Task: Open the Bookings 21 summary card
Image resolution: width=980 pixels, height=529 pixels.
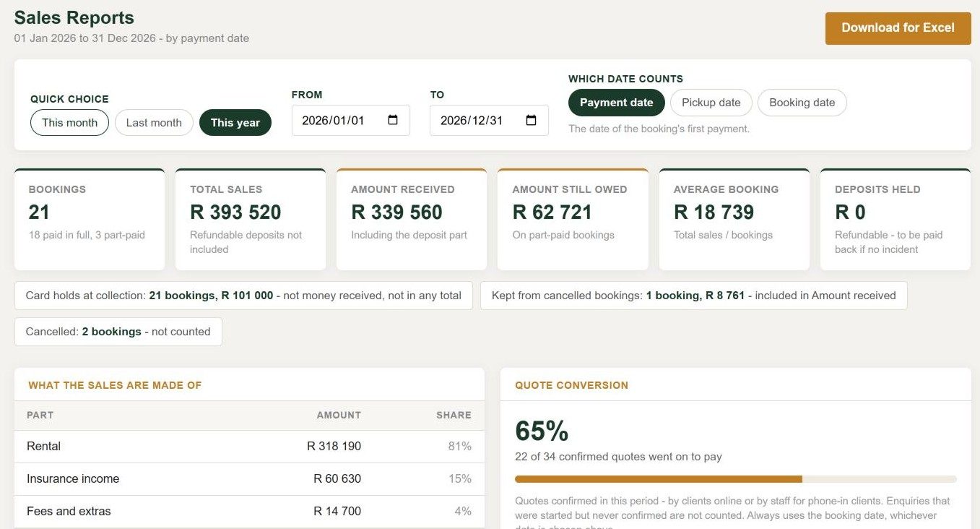Action: click(90, 220)
